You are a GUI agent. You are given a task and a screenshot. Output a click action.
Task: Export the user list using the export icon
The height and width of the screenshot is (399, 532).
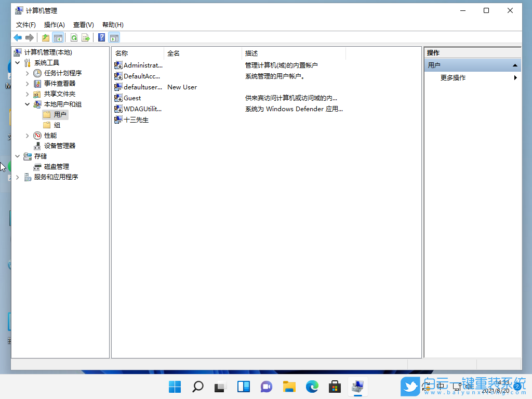[87, 37]
